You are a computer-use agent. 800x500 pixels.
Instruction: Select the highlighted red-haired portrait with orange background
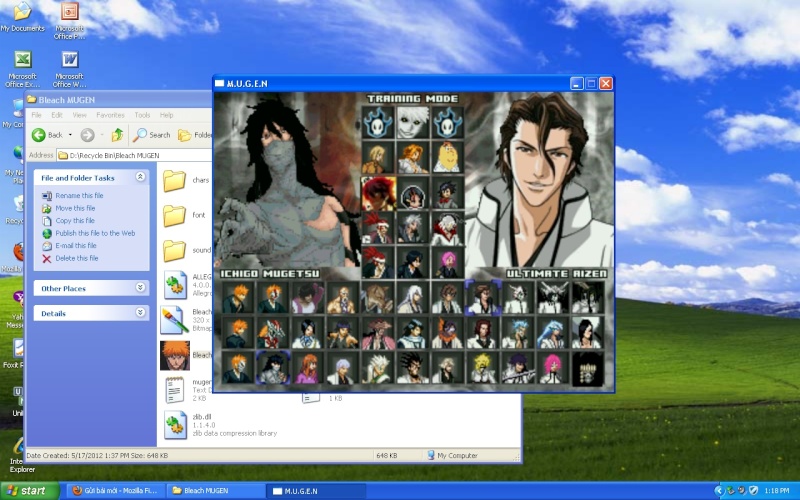coord(378,193)
